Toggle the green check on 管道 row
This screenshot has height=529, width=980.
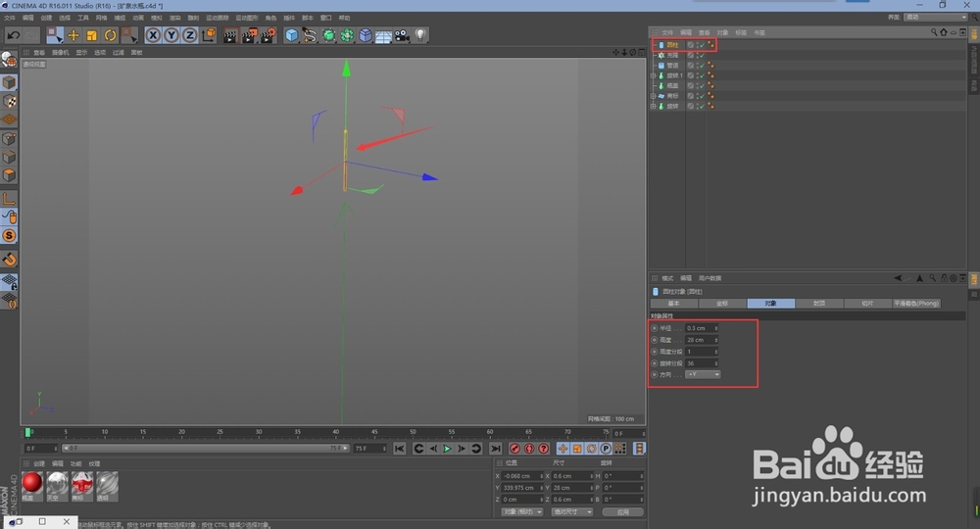pyautogui.click(x=702, y=65)
